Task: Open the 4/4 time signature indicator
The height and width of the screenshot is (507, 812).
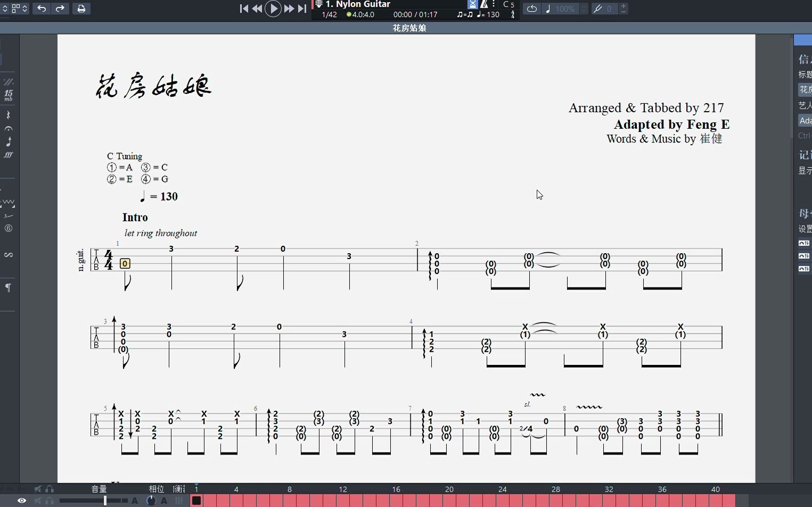Action: [x=513, y=14]
